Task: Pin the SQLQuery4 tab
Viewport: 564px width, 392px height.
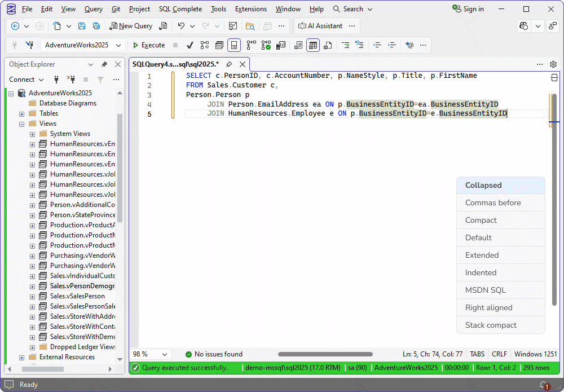Action: [x=229, y=64]
